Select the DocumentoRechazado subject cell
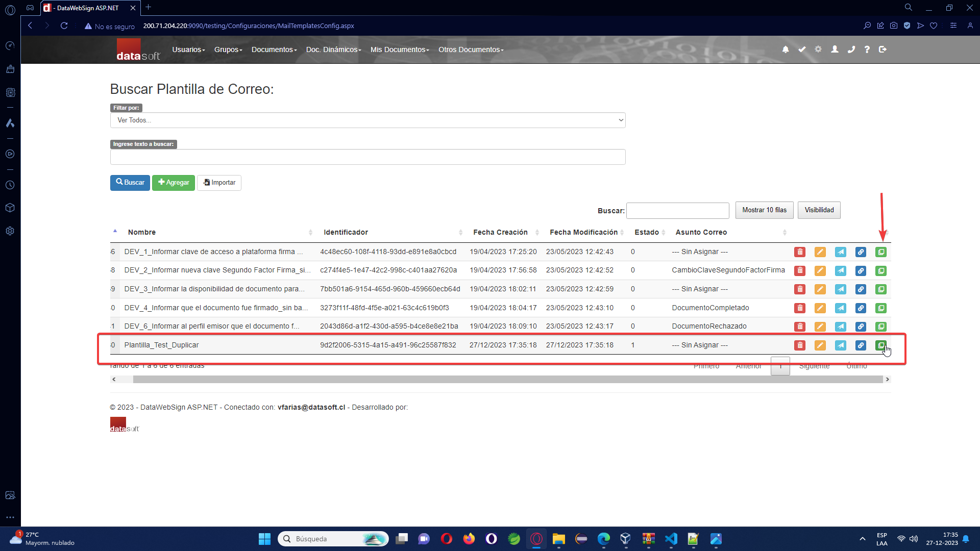Screen dimensions: 980x551 tap(709, 327)
